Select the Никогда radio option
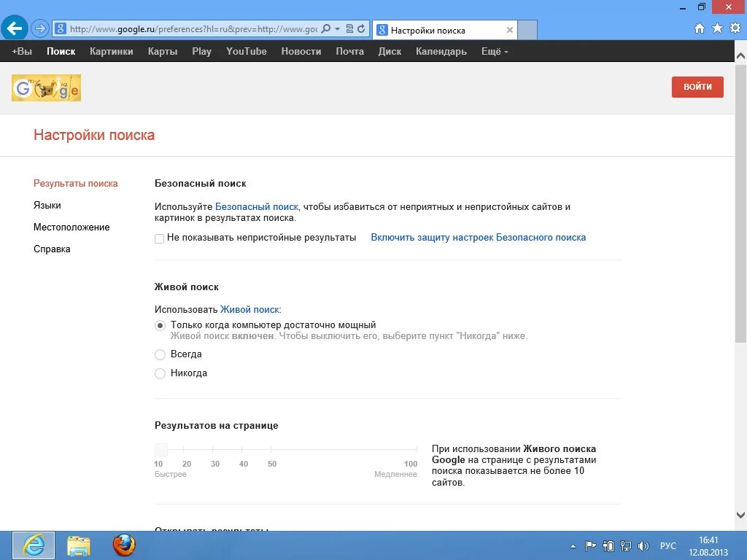747x560 pixels. (160, 373)
